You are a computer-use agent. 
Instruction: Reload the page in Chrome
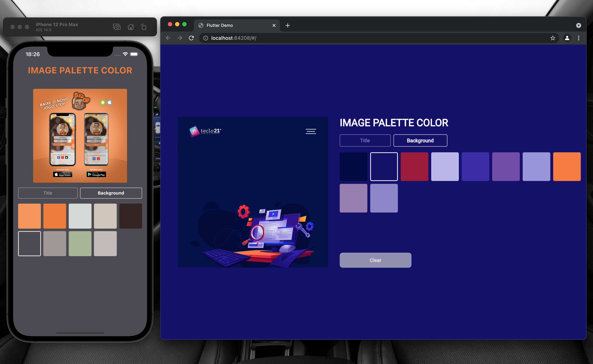191,38
